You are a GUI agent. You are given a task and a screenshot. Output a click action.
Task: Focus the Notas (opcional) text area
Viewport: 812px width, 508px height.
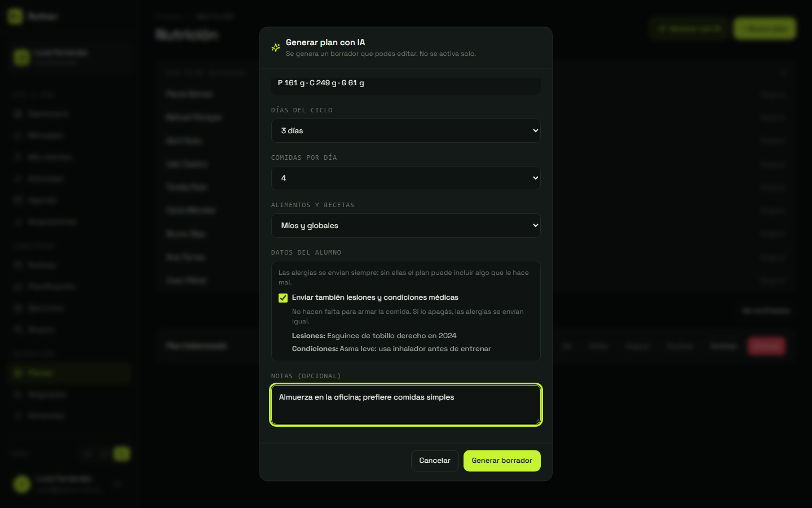406,405
